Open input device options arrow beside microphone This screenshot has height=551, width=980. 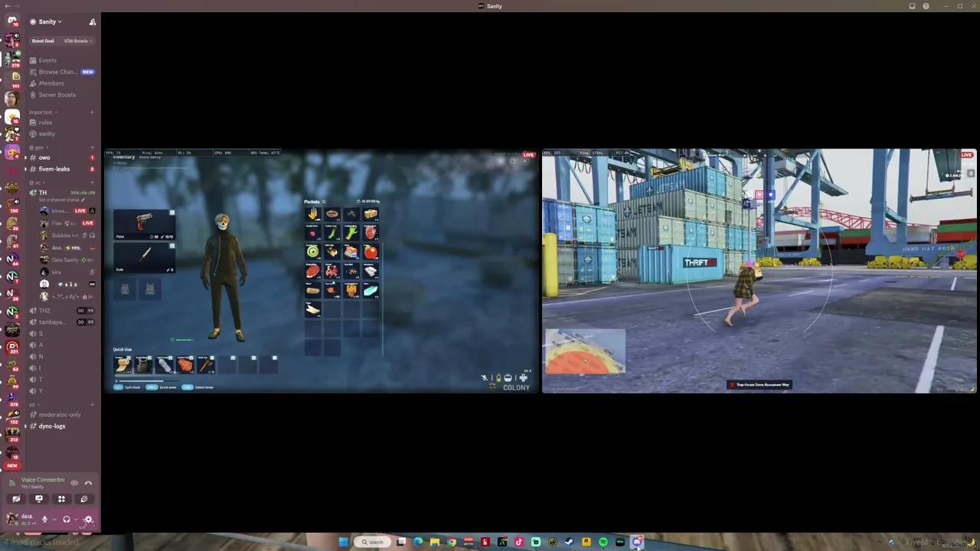54,520
